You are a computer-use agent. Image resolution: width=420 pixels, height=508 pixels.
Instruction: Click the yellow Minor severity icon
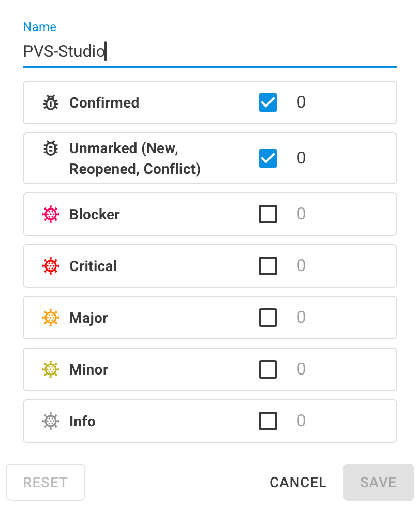click(x=51, y=369)
